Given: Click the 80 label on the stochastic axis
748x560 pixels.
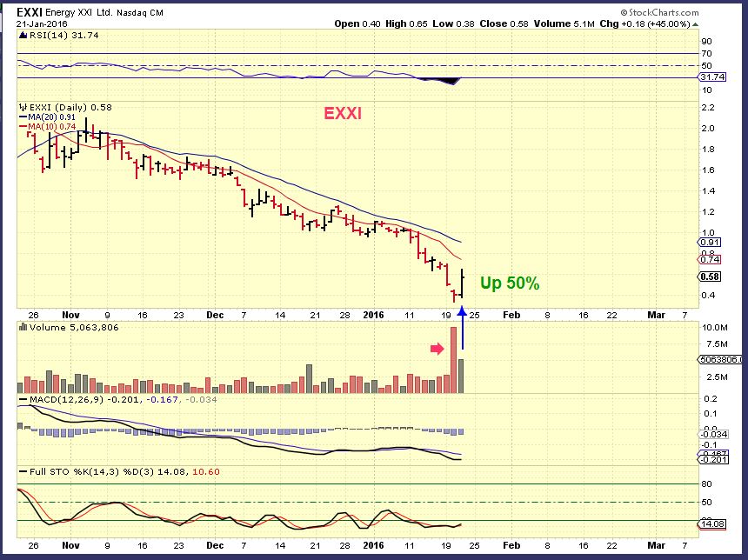Looking at the screenshot, I should [x=706, y=483].
